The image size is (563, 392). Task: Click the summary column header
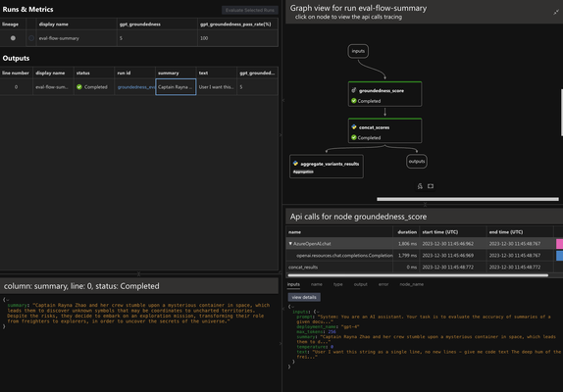pyautogui.click(x=176, y=73)
